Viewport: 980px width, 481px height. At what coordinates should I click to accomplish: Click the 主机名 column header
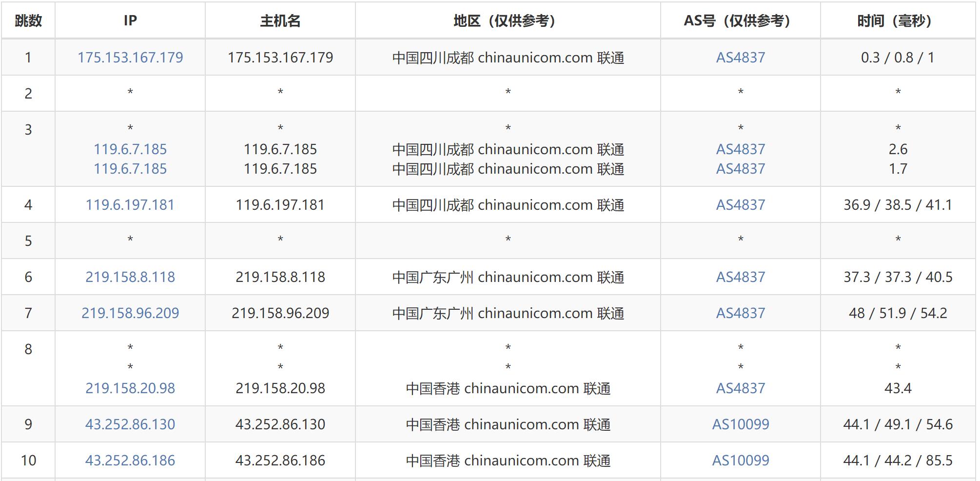[x=280, y=20]
